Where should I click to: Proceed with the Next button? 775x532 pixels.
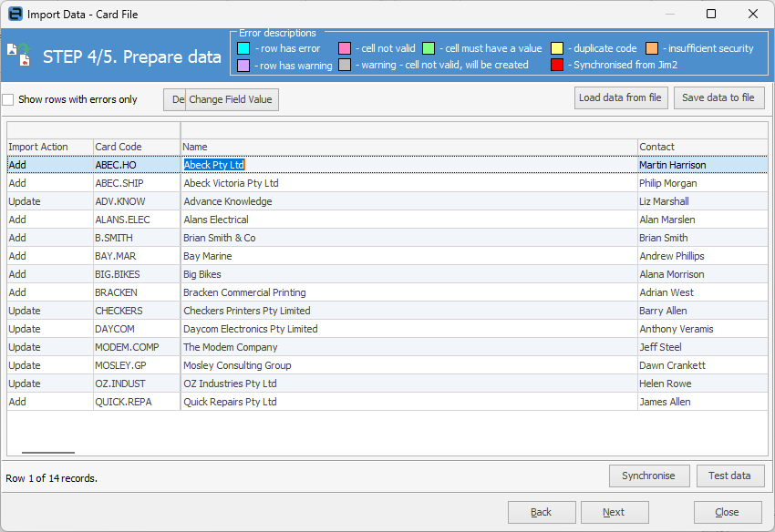[x=615, y=512]
